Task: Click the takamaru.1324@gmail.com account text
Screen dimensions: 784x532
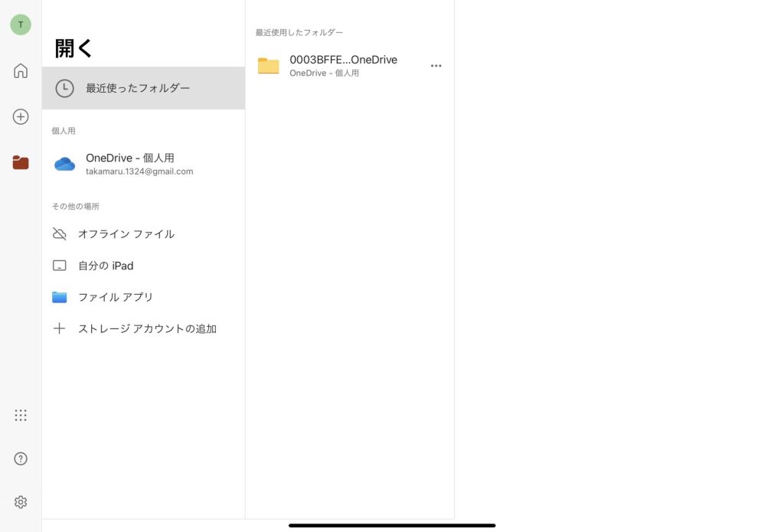Action: pos(139,171)
